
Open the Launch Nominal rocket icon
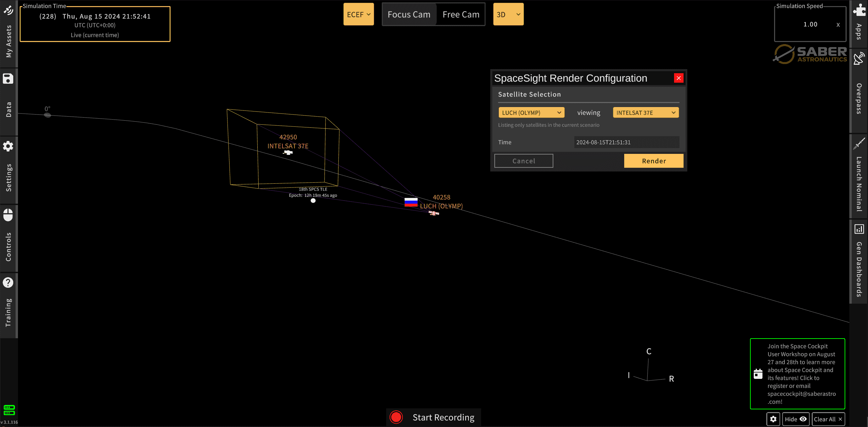coord(859,144)
